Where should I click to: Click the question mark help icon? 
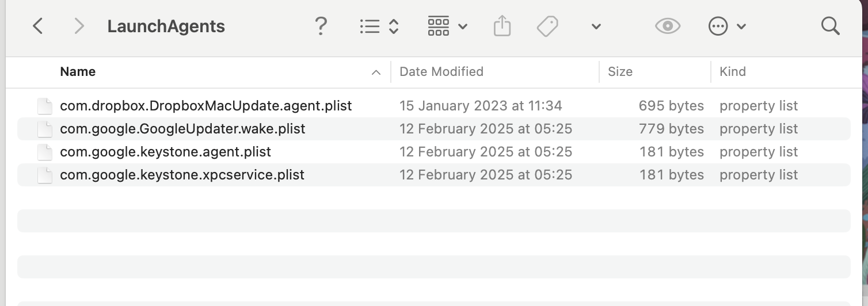tap(321, 26)
